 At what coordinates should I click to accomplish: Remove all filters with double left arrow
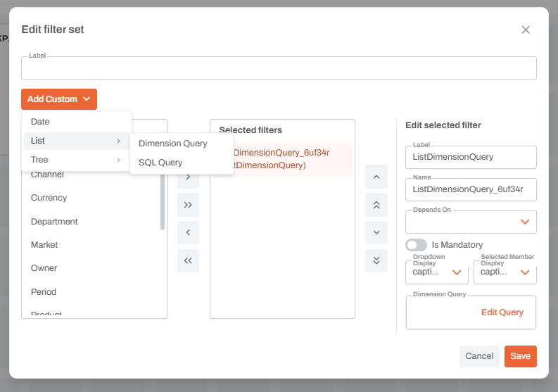[x=189, y=260]
